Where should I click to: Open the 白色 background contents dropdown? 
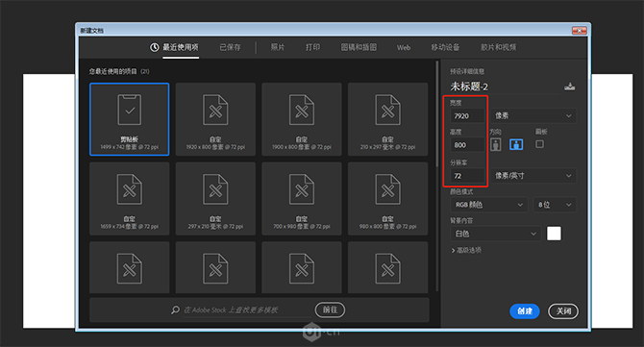click(x=495, y=234)
